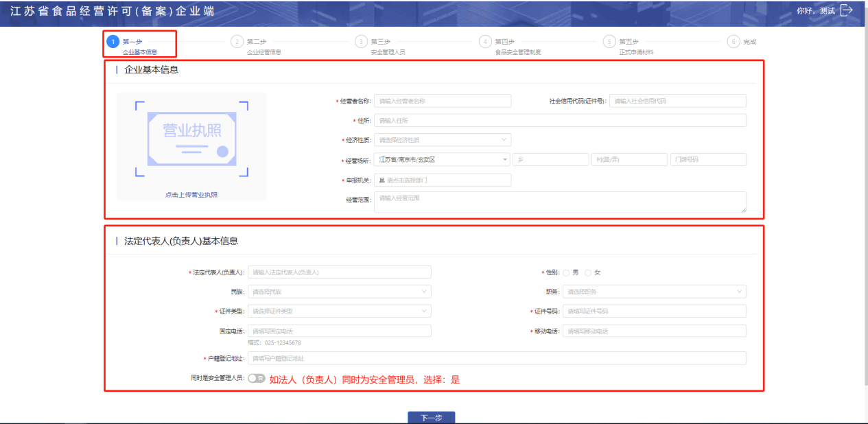Click the step 2 circle for 企业经营信息

pos(237,41)
